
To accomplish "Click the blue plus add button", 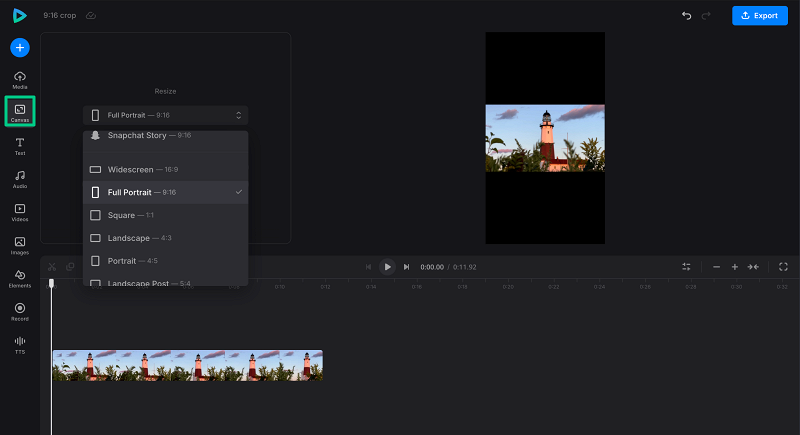I will point(20,47).
